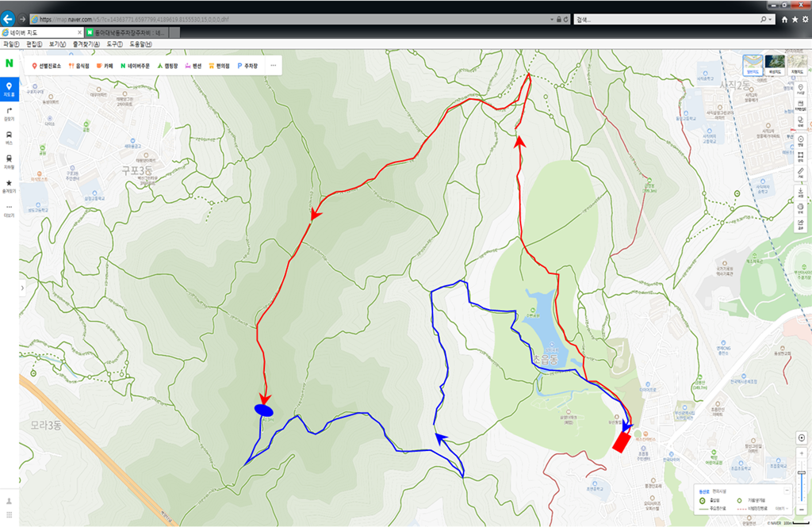Open the 지도홈 map home sidebar item
This screenshot has width=812, height=527.
pos(10,90)
